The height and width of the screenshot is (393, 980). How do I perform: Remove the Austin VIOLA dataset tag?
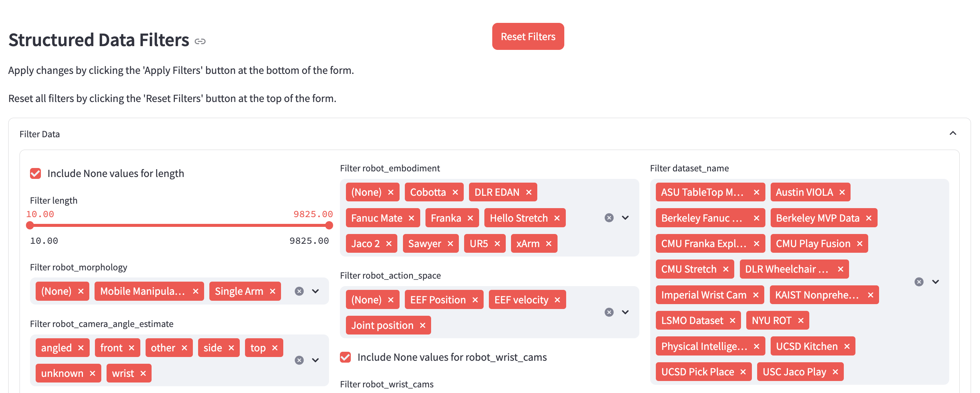[842, 192]
